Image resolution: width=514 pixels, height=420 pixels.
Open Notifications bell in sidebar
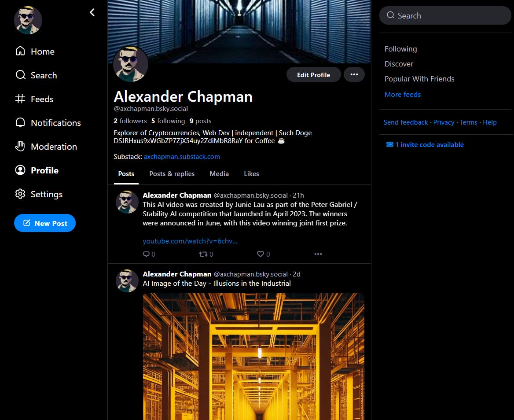20,123
